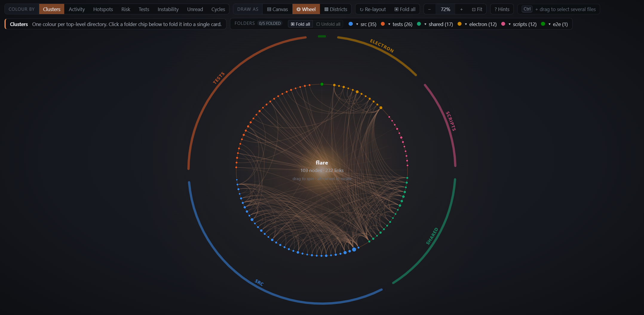Click the Ctrl key hint badge
The image size is (644, 315).
(527, 9)
